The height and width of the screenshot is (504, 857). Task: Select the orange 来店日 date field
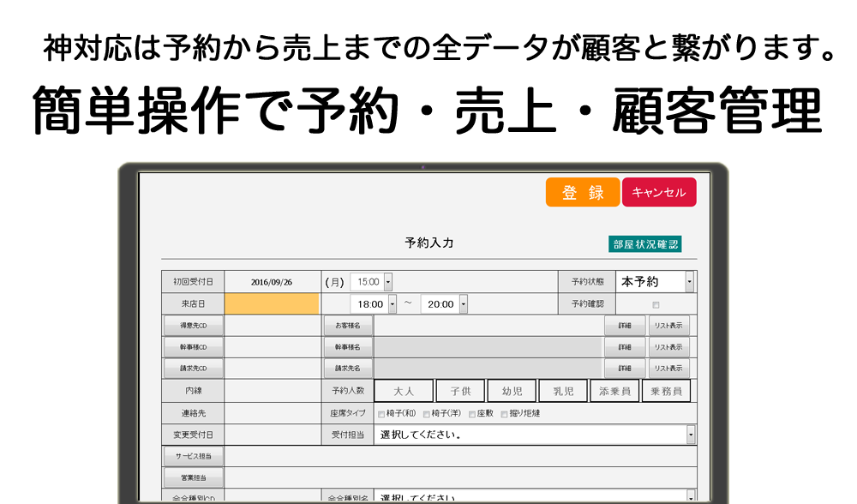tap(272, 304)
